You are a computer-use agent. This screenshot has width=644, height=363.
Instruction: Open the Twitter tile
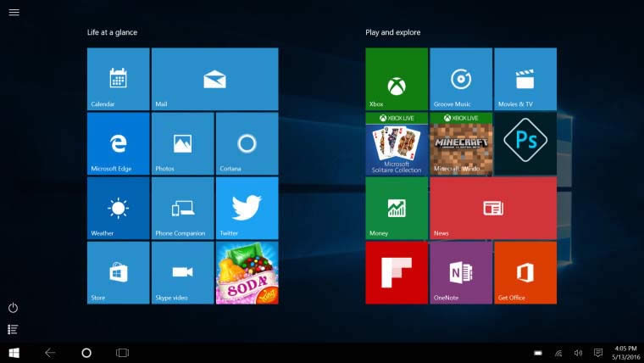point(247,208)
